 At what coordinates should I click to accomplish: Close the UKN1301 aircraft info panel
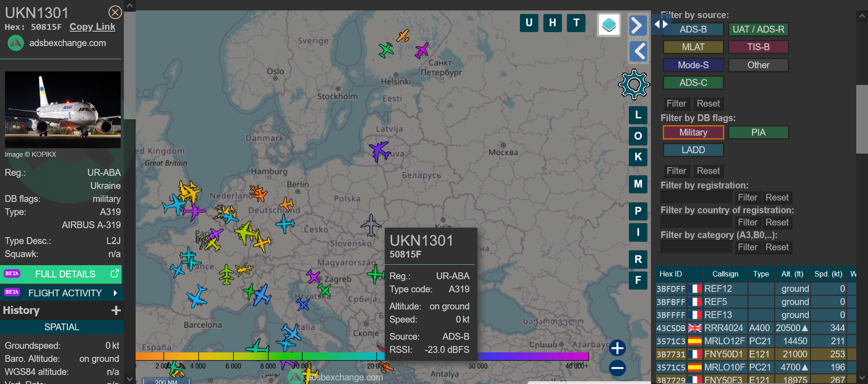coord(115,12)
